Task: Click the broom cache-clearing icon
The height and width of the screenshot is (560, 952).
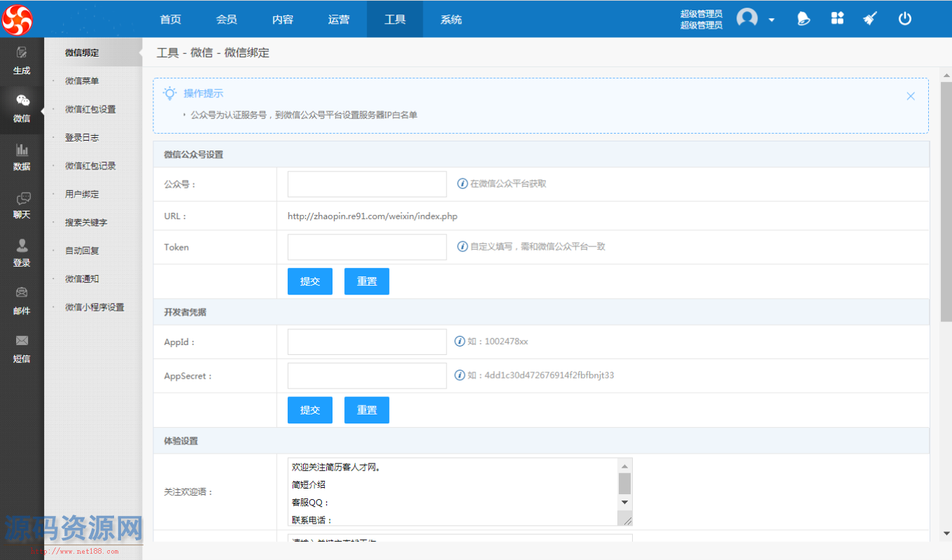Action: (x=869, y=18)
